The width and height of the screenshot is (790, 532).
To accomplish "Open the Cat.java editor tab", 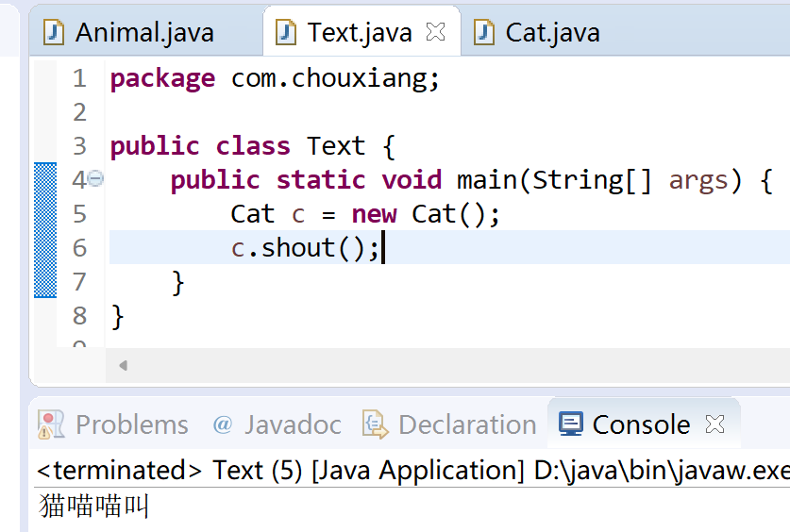I will coord(553,33).
